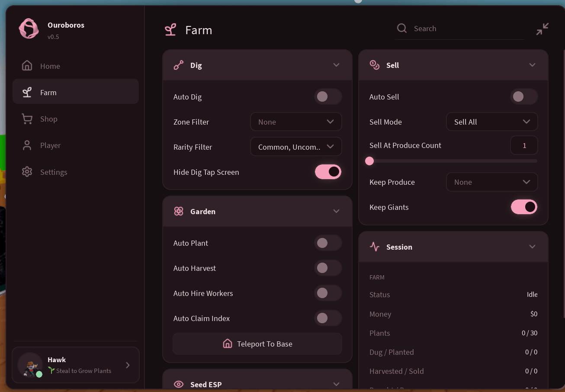Click the search magnifier icon
Image resolution: width=565 pixels, height=392 pixels.
402,29
